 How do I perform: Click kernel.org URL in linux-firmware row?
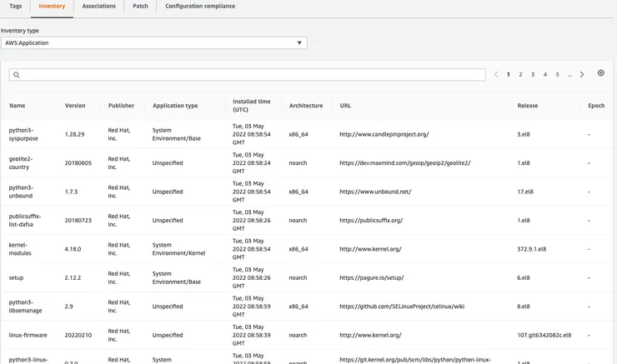tap(370, 335)
